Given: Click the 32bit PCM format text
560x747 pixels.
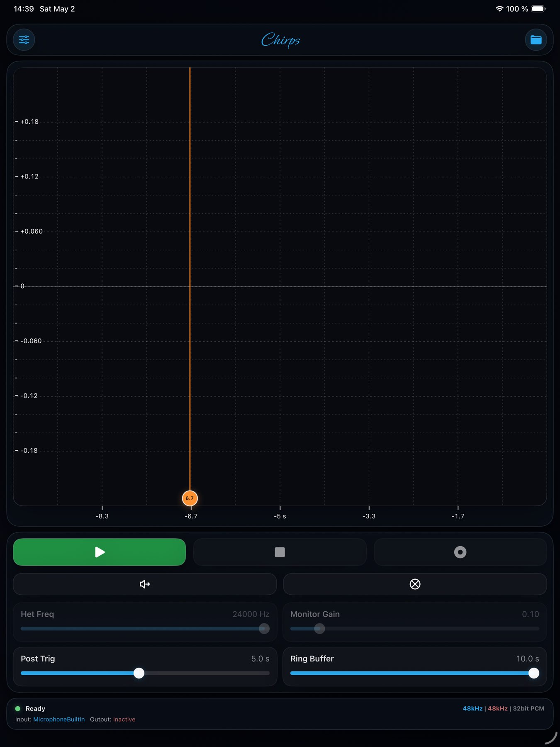Looking at the screenshot, I should (x=528, y=709).
